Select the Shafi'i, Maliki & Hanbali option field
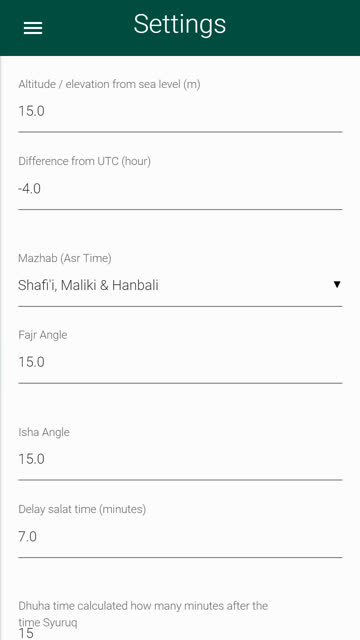Screen dimensions: 360x640 (x=180, y=285)
